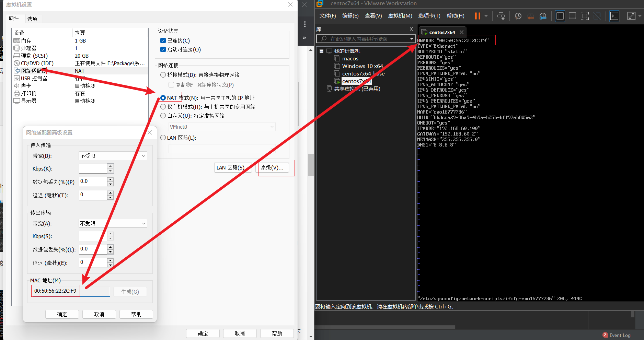Screen dimensions: 644x340
Task: Toggle the console view icon
Action: coord(614,16)
